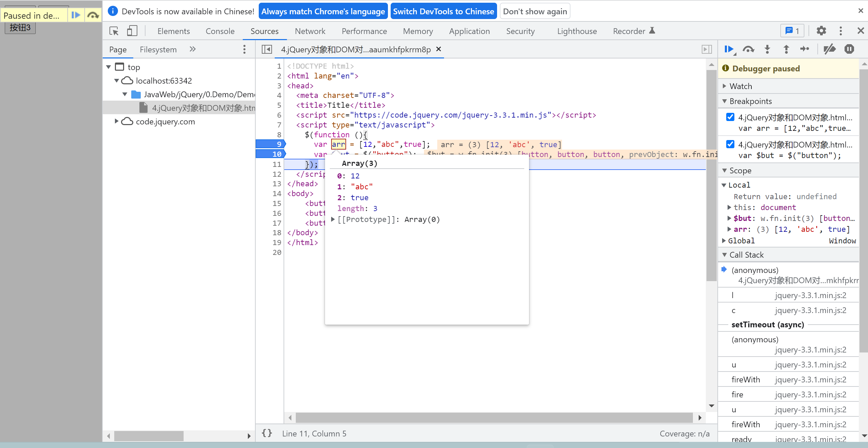The width and height of the screenshot is (868, 448).
Task: Resume from page paused overlay
Action: 75,15
